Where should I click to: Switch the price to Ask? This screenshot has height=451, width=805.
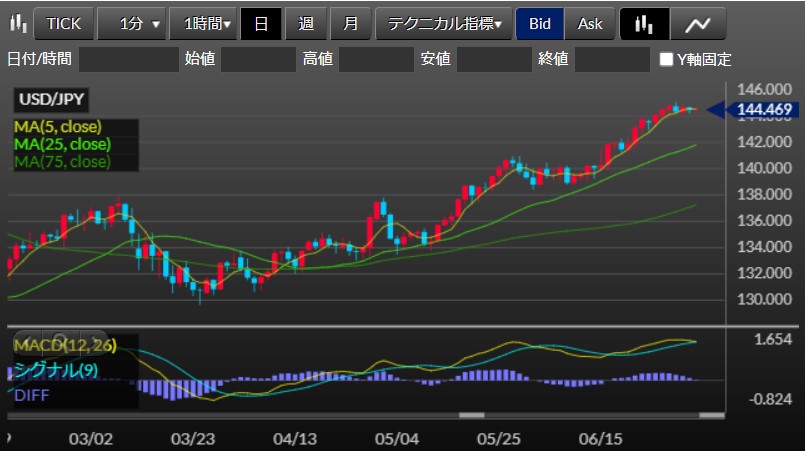coord(590,23)
